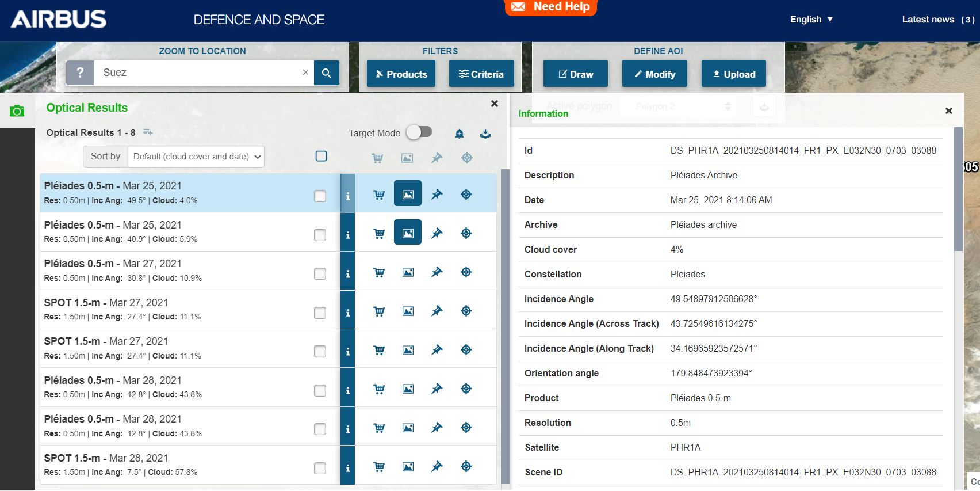980x491 pixels.
Task: Select checkbox for Pléiades Mar 25 Cloud 4.0%
Action: tap(320, 196)
